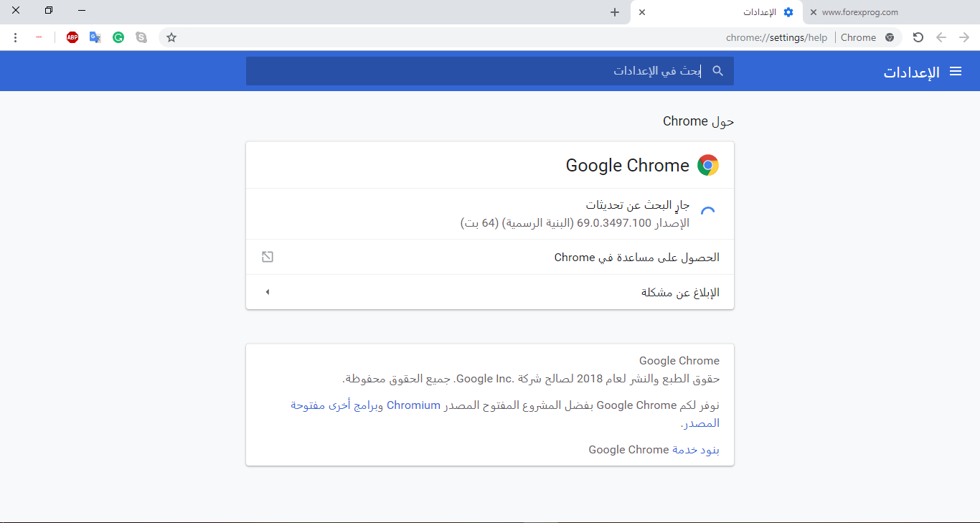Click the جارٍ البحث عن تحديثات status text
The image size is (980, 523).
tap(638, 205)
